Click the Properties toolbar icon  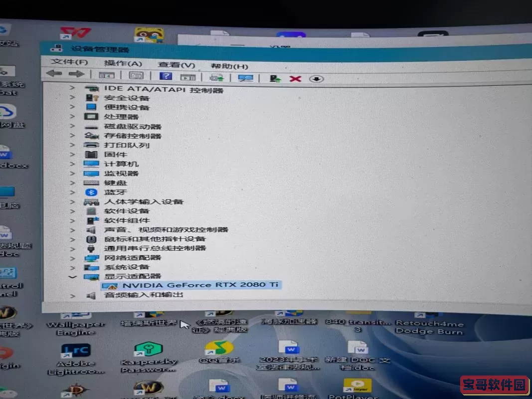(x=107, y=76)
